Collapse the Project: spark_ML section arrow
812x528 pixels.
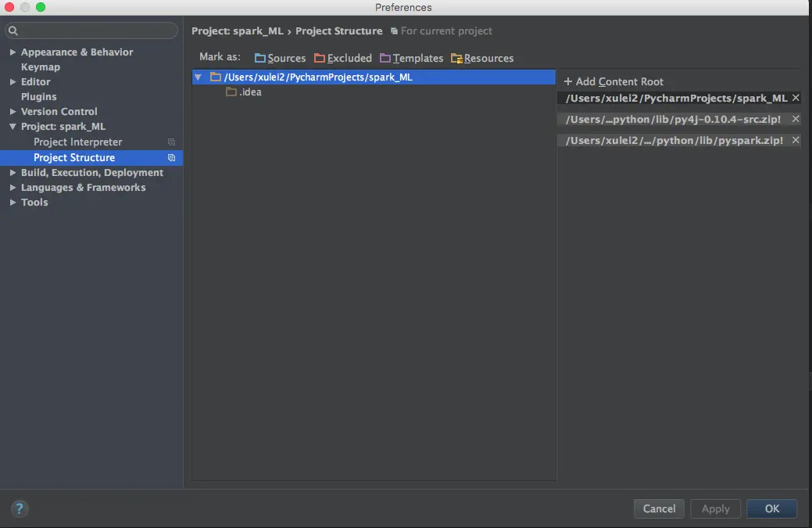click(13, 127)
